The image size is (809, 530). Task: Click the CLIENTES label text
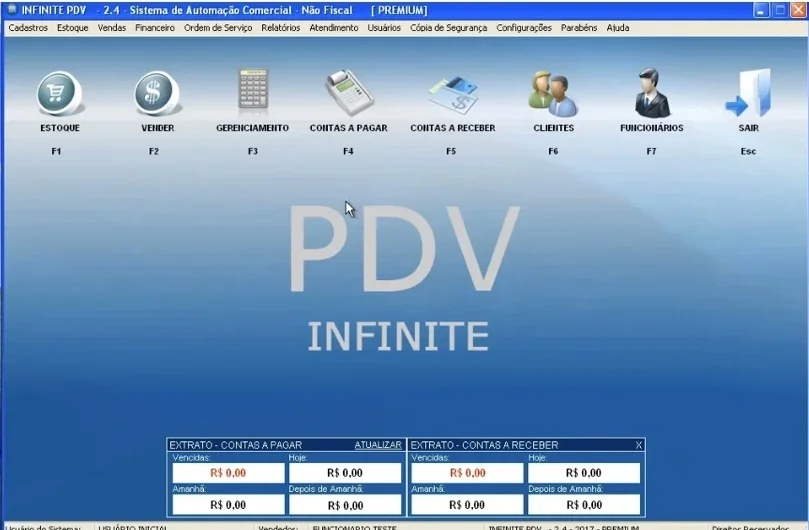click(554, 128)
